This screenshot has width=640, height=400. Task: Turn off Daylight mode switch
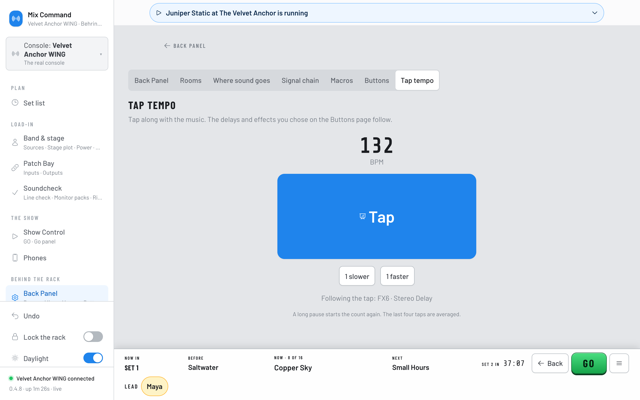click(93, 358)
